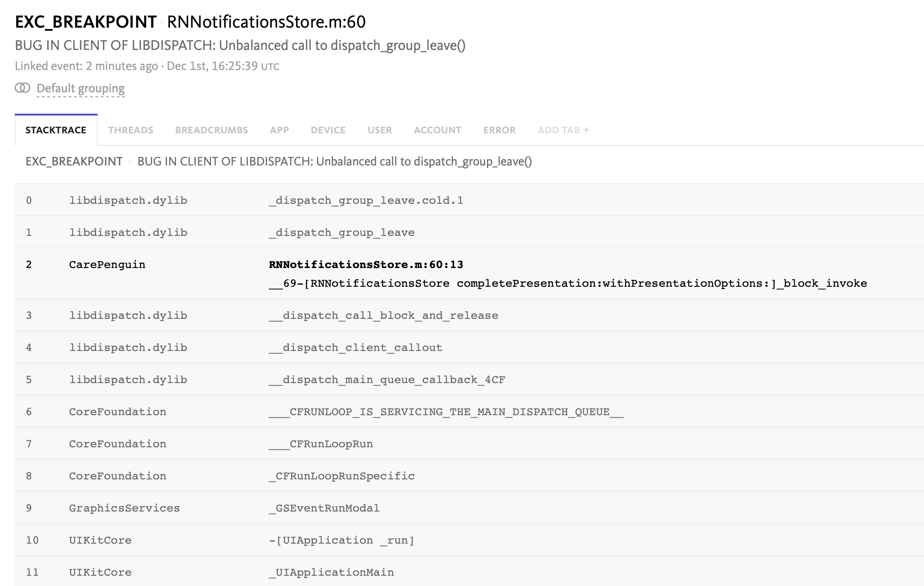Image resolution: width=924 pixels, height=586 pixels.
Task: Select the EXC_BREAKPOINT issue title
Action: pyautogui.click(x=85, y=21)
